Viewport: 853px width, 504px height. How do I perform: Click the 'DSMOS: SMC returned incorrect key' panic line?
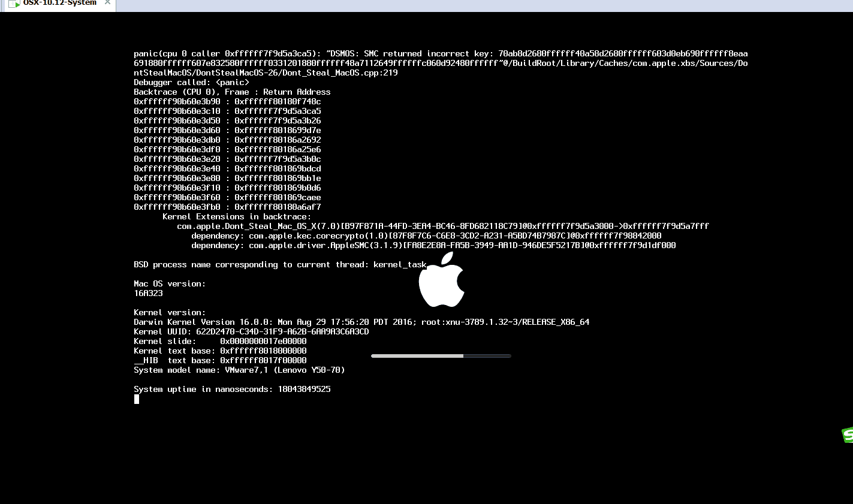coord(441,53)
